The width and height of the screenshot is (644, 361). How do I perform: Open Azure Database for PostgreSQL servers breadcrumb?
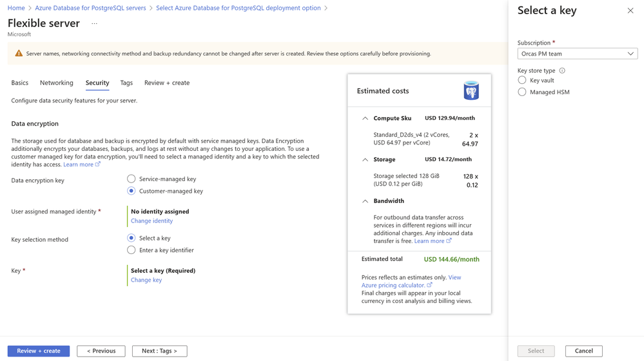90,8
